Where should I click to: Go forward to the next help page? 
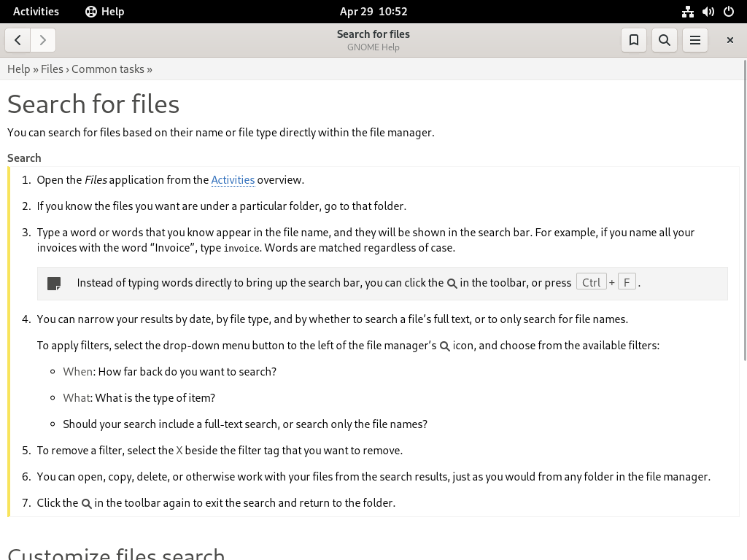tap(43, 40)
